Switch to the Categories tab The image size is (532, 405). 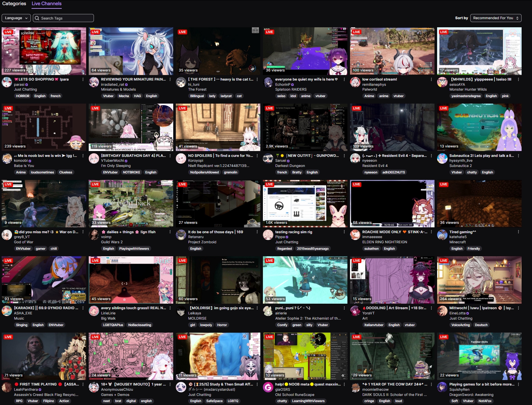click(x=14, y=4)
